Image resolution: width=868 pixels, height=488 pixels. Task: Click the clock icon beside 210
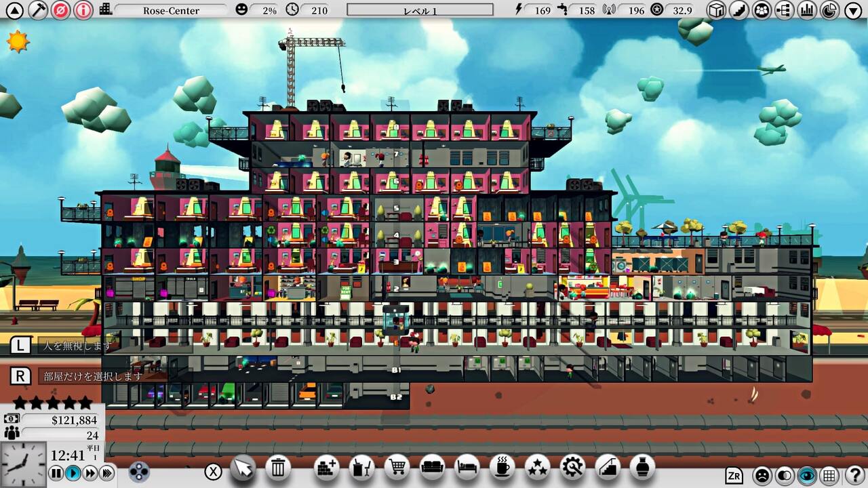coord(292,9)
